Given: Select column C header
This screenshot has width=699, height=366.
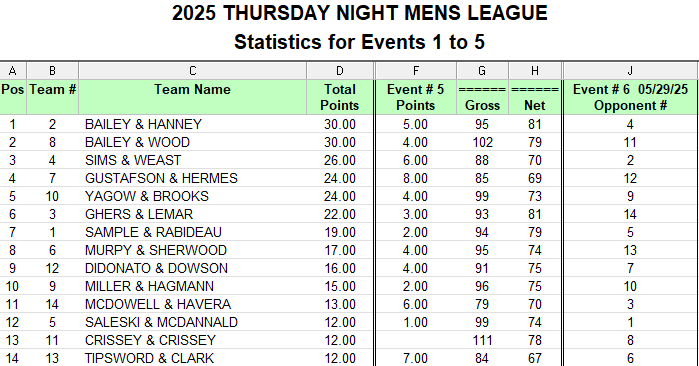Looking at the screenshot, I should pyautogui.click(x=193, y=71).
